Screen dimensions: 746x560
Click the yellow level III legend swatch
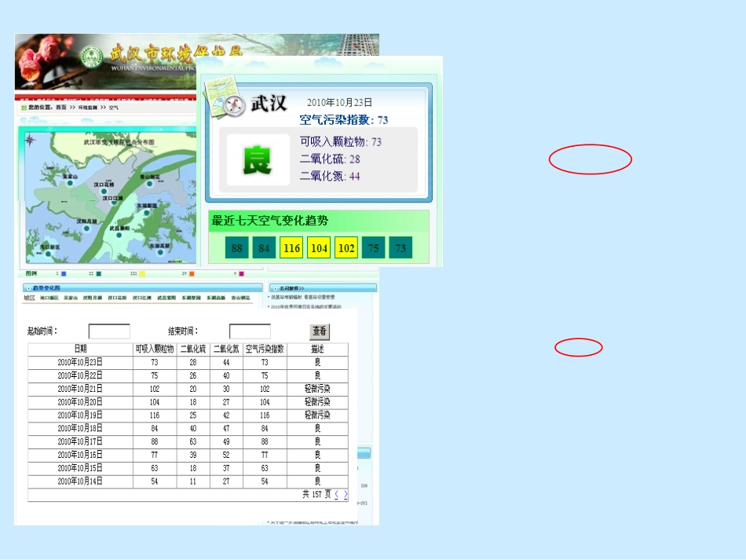click(x=142, y=273)
